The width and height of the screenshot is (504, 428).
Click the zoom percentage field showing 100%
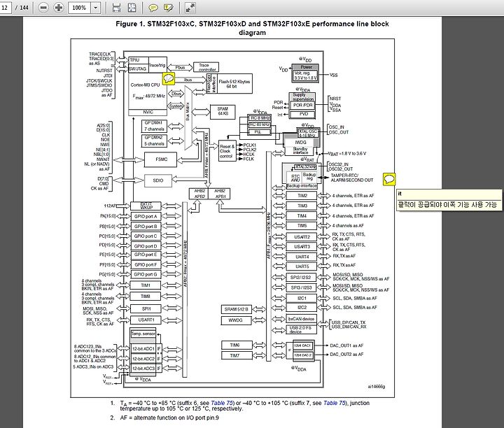[79, 8]
